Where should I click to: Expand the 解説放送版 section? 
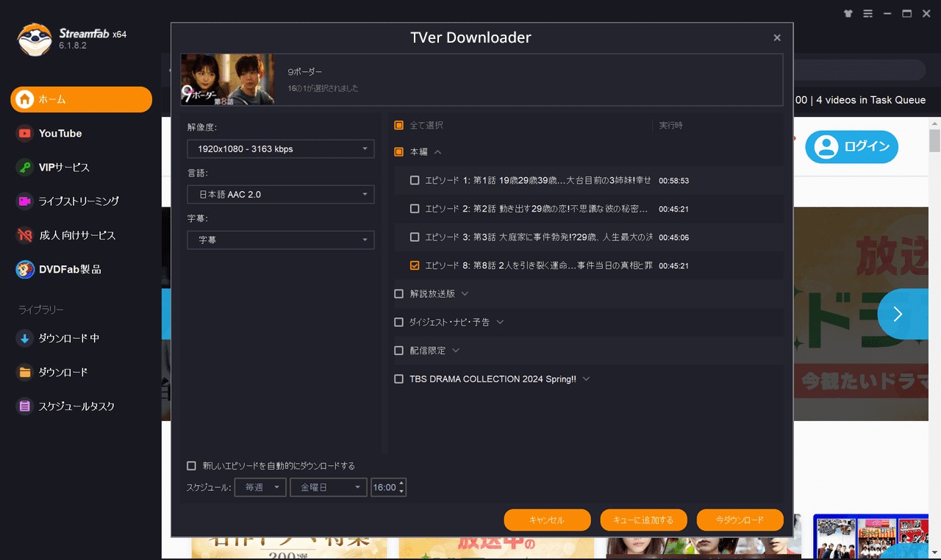[464, 294]
